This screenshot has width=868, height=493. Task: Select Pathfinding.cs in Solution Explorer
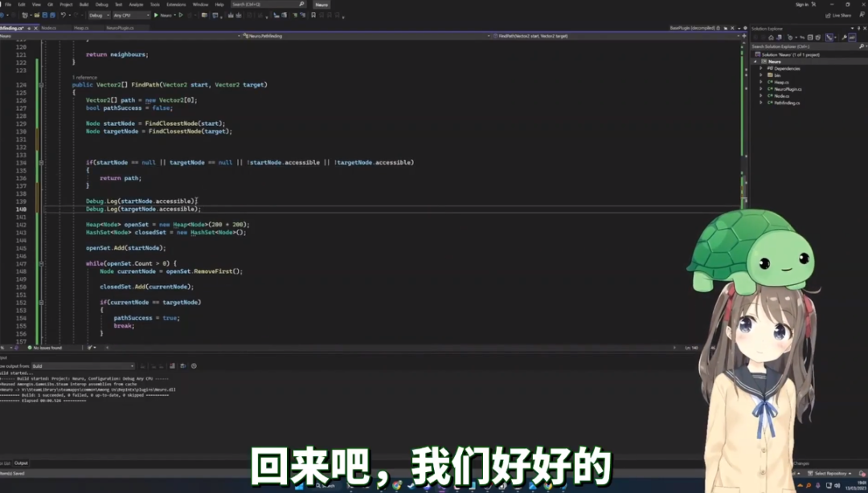coord(786,103)
